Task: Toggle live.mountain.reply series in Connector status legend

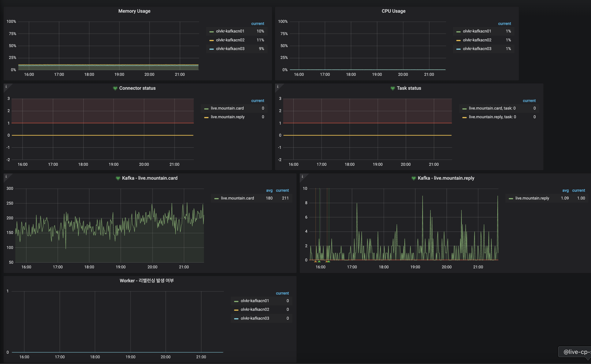Action: click(227, 117)
